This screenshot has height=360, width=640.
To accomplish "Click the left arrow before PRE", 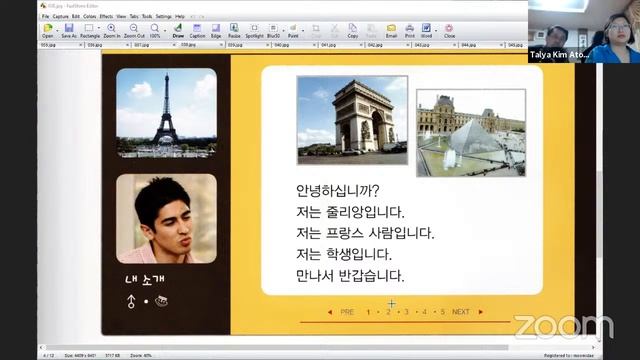I will click(330, 312).
